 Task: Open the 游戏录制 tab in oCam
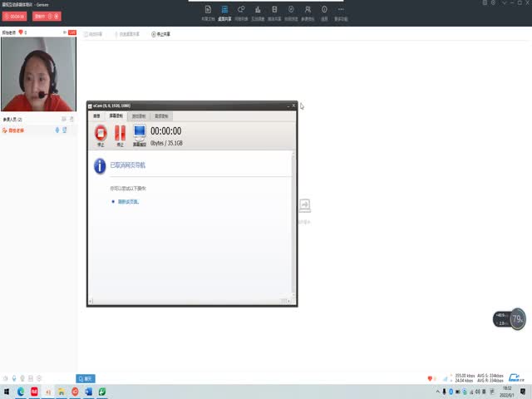(x=138, y=116)
